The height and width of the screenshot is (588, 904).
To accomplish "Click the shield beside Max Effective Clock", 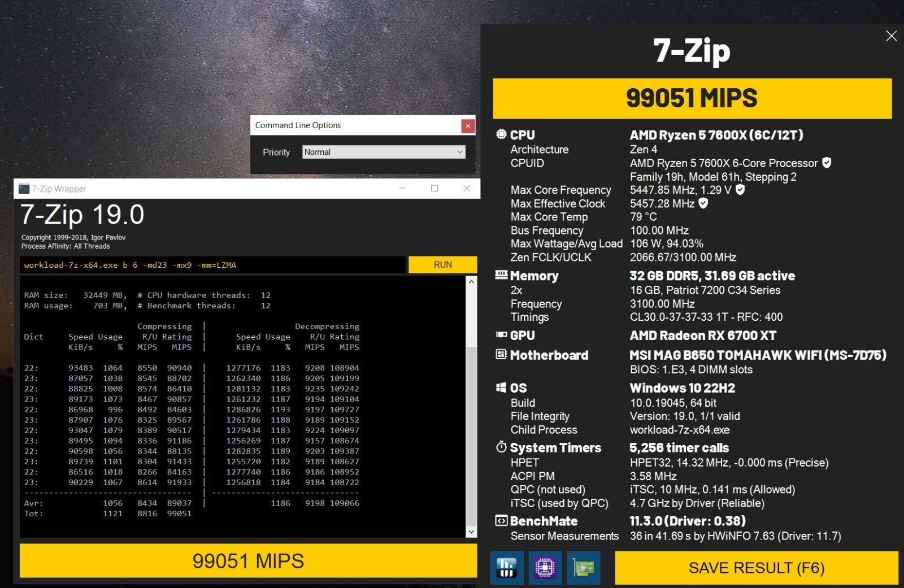I will click(703, 203).
